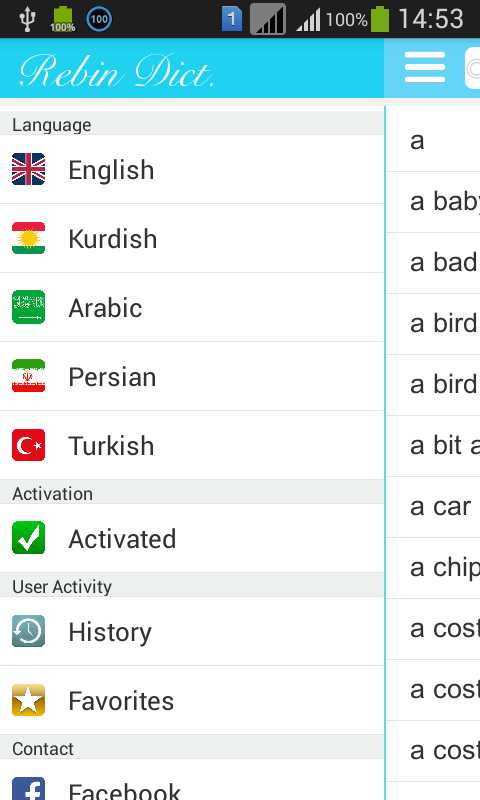Switch dictionary language to Turkish
The height and width of the screenshot is (800, 480).
click(192, 445)
